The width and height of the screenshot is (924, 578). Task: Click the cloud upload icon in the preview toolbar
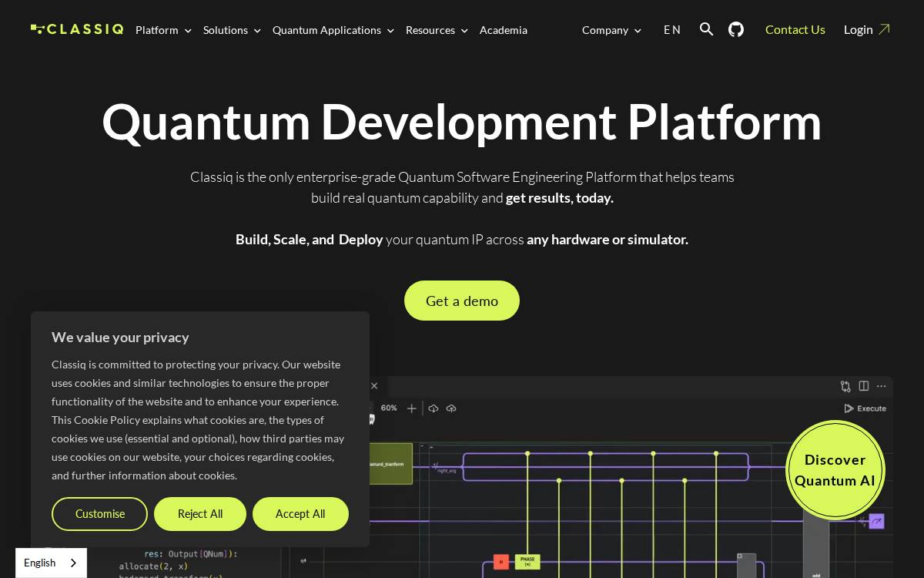(451, 408)
